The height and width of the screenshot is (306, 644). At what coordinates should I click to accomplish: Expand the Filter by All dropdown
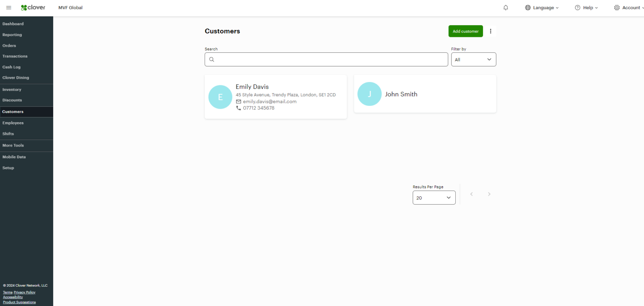473,59
